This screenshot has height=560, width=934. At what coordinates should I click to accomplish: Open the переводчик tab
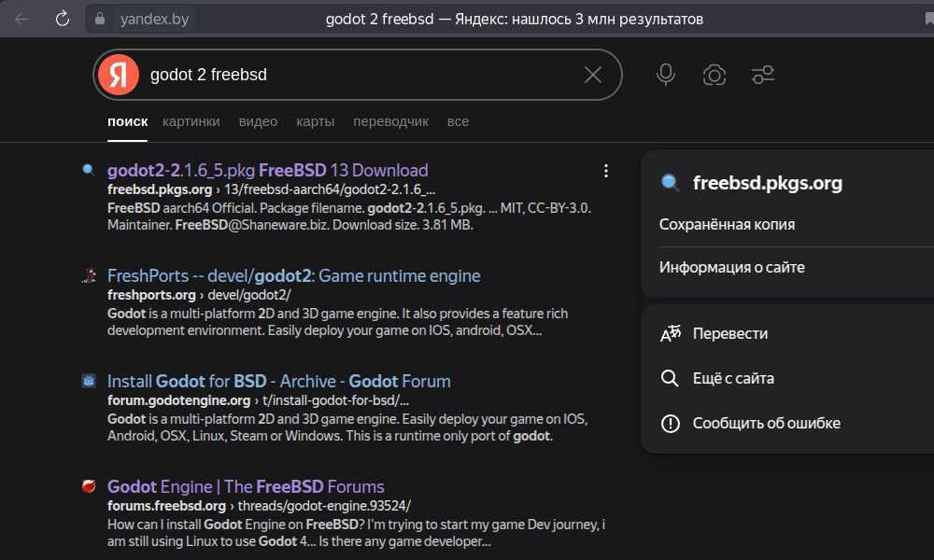tap(390, 121)
